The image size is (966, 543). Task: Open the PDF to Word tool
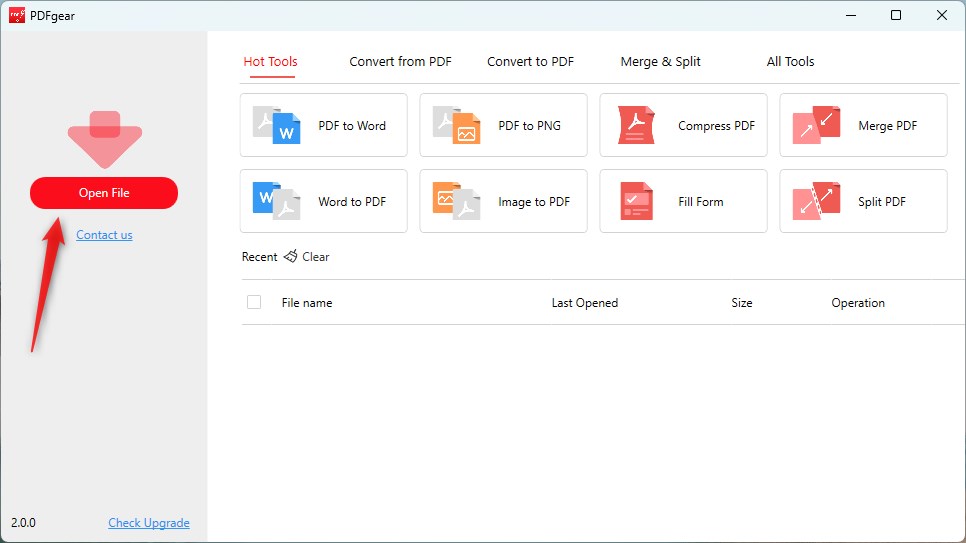(323, 125)
